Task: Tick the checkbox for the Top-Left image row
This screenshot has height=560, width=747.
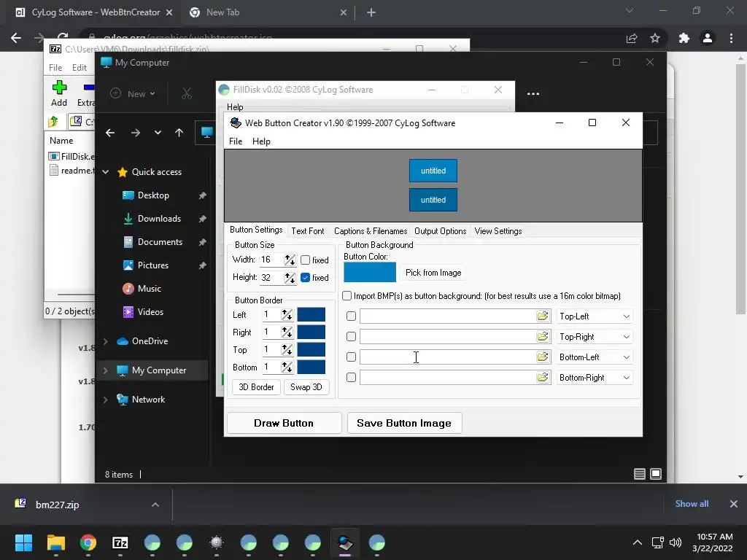Action: [x=351, y=316]
